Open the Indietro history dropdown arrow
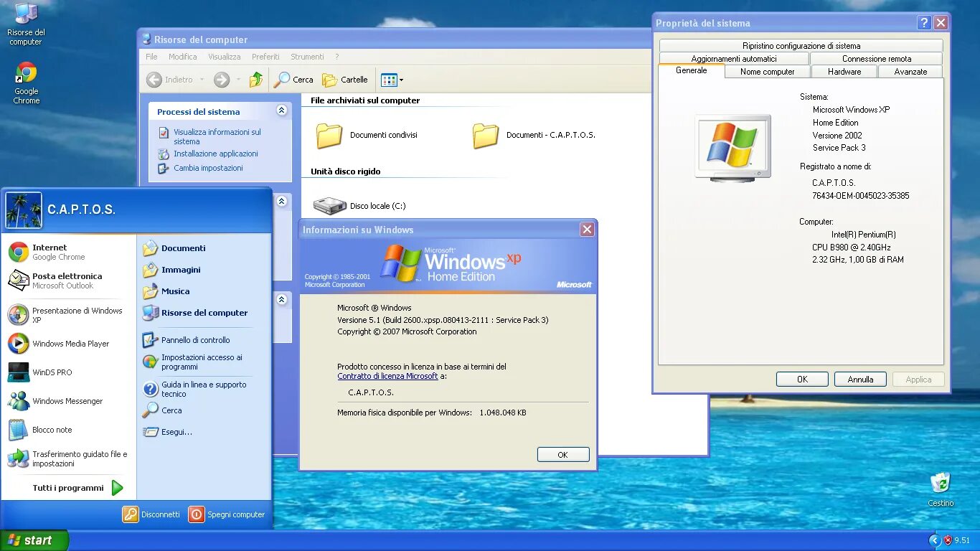The height and width of the screenshot is (551, 980). (x=202, y=80)
